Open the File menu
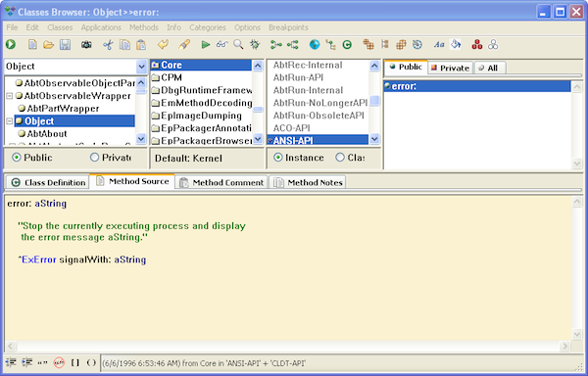The width and height of the screenshot is (588, 376). pyautogui.click(x=12, y=27)
